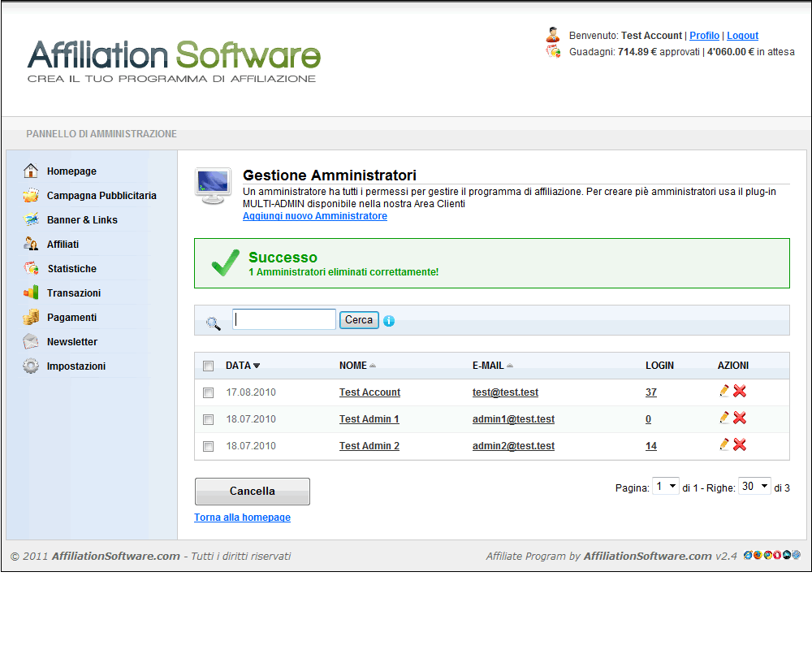Click the Cerca search button
The image size is (812, 650).
coord(359,320)
